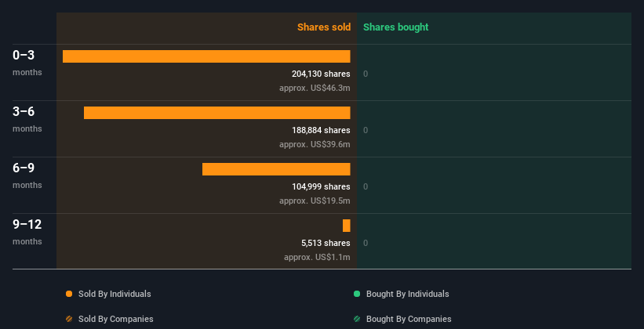Click the bought 0 value in 3–6 months row
The height and width of the screenshot is (329, 644).
click(x=366, y=131)
